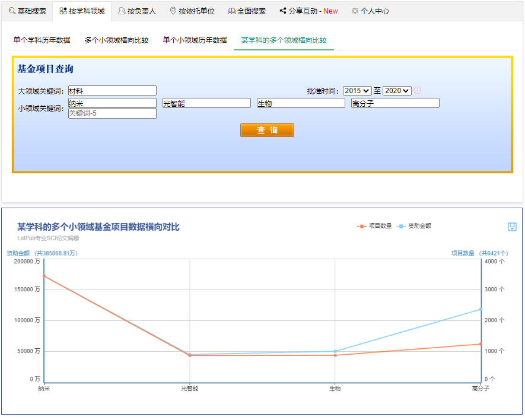Click the keyword field containing 光智能
Image resolution: width=525 pixels, height=420 pixels.
pos(206,103)
